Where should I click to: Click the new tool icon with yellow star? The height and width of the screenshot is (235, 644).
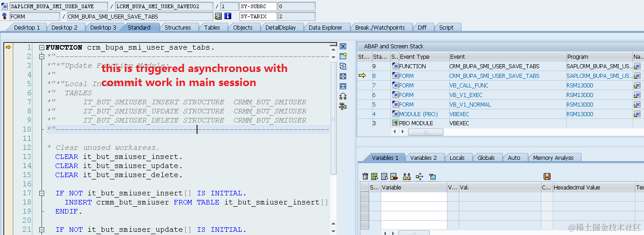coord(343,56)
